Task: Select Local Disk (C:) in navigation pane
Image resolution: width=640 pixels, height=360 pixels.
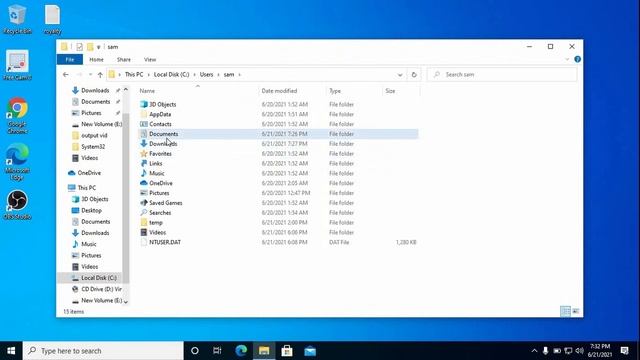Action: pyautogui.click(x=99, y=278)
